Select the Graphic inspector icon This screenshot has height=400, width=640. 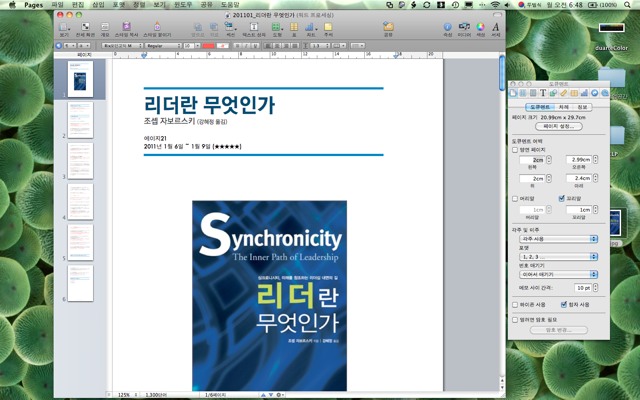tap(553, 93)
